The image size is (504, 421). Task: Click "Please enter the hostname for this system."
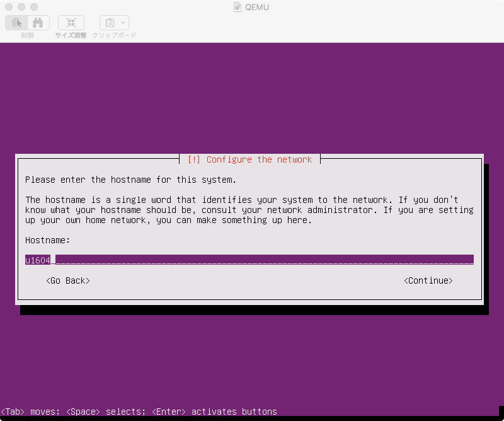(x=130, y=180)
